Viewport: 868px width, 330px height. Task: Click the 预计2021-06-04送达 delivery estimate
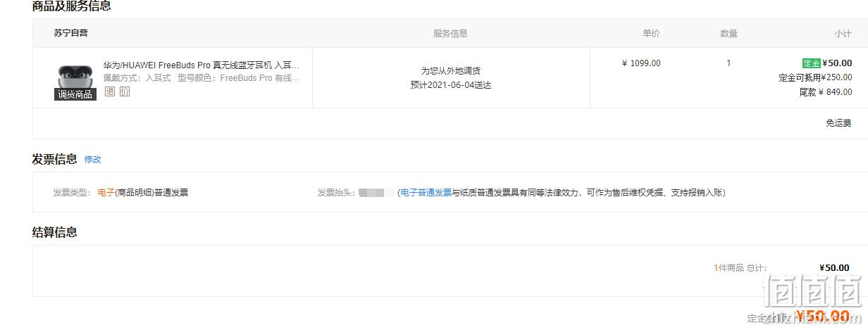point(451,85)
